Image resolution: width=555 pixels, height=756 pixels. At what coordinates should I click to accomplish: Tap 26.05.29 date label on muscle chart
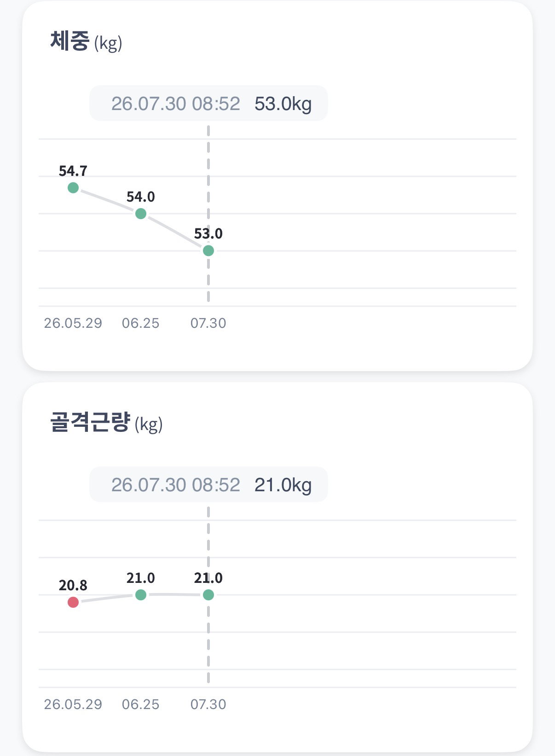tap(73, 704)
